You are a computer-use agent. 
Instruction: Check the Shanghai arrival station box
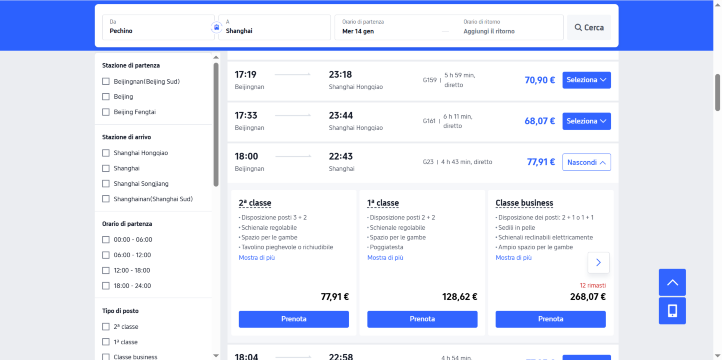105,168
